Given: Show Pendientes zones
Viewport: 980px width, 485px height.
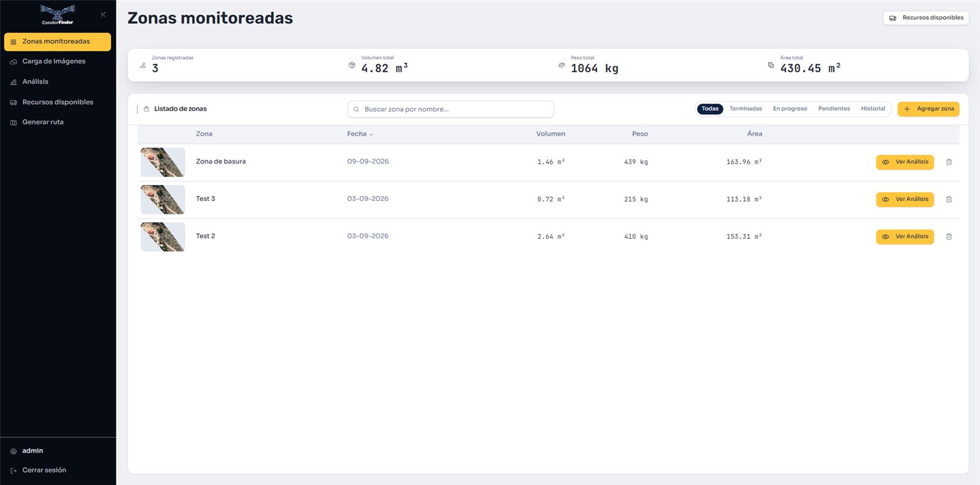Looking at the screenshot, I should (834, 109).
